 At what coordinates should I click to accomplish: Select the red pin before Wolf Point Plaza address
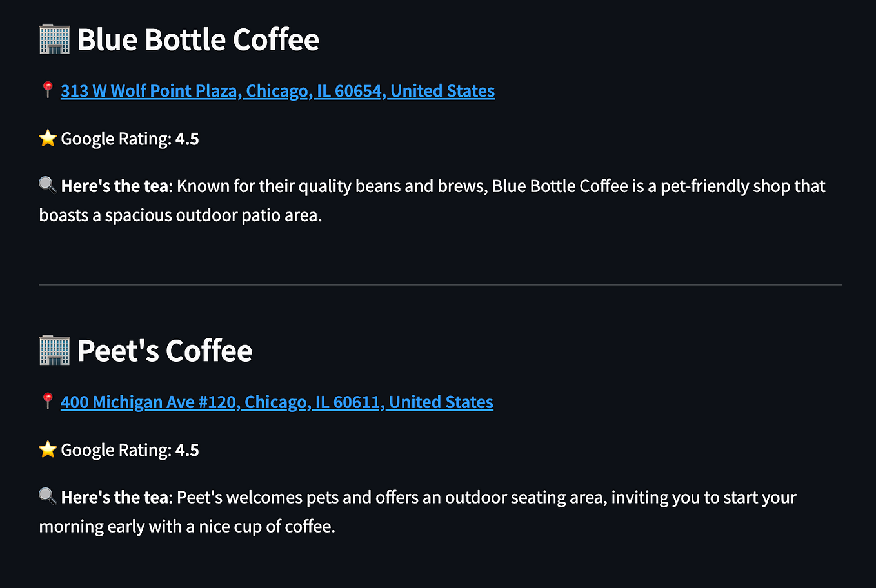pos(48,90)
